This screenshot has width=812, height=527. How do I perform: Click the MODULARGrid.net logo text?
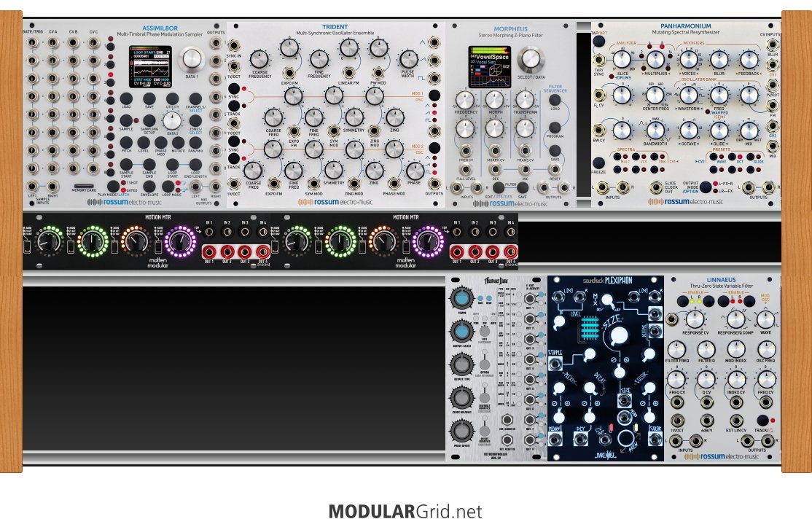[405, 512]
